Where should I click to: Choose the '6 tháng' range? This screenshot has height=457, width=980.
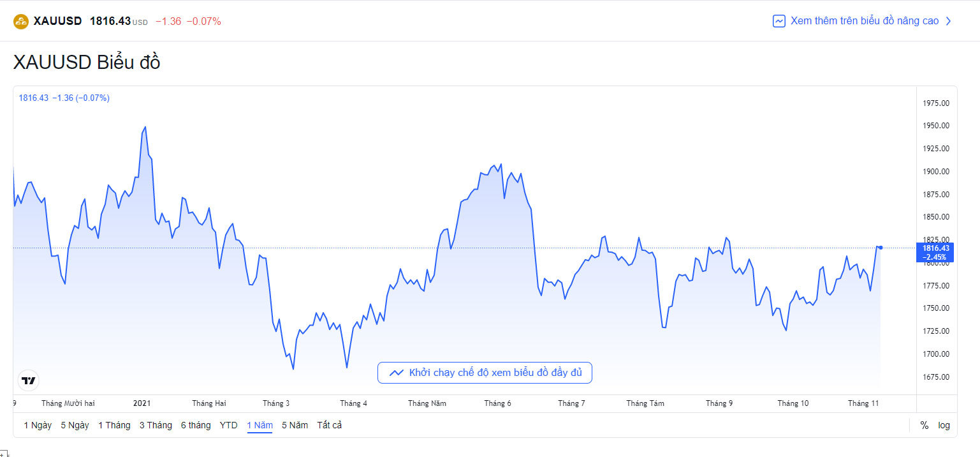pos(196,425)
